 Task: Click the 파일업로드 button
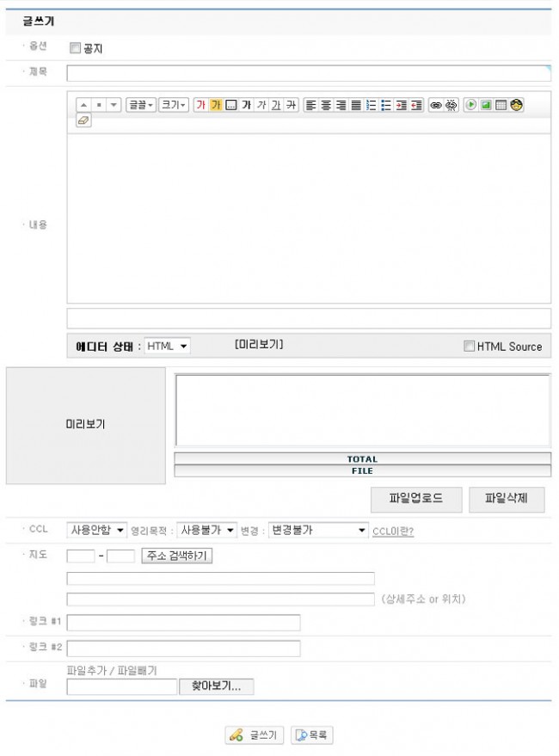click(x=416, y=499)
